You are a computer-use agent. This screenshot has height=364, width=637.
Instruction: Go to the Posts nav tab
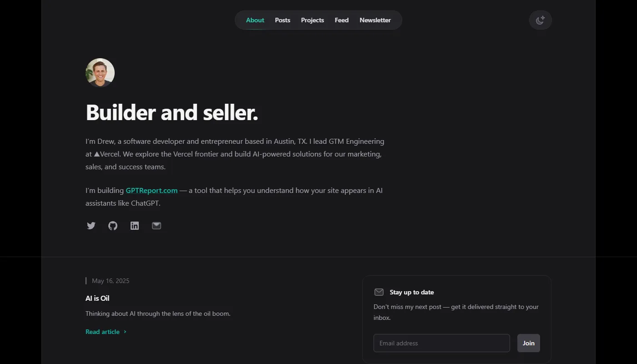click(x=283, y=20)
